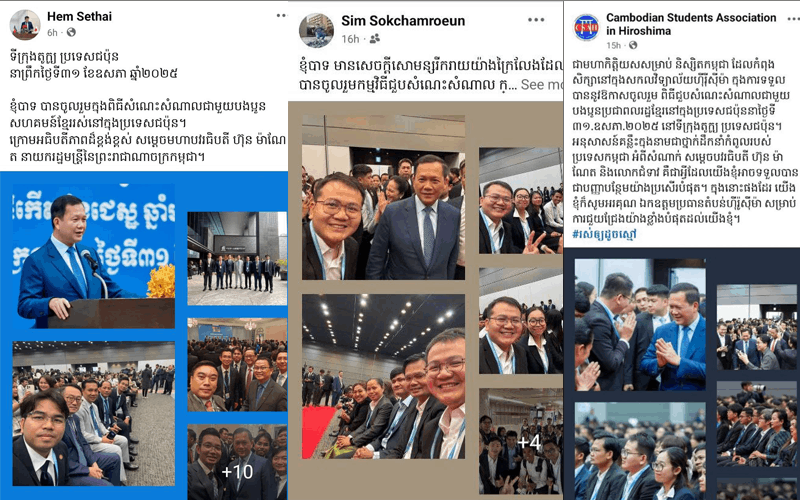This screenshot has height=500, width=800.
Task: Open Hem Sethai's profile picture
Action: (24, 24)
